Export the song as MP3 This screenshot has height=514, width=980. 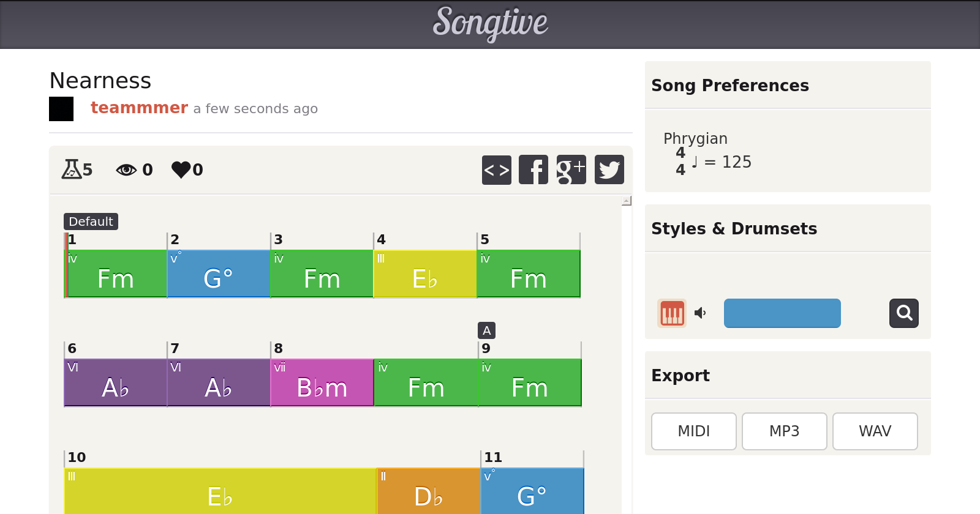pyautogui.click(x=784, y=431)
